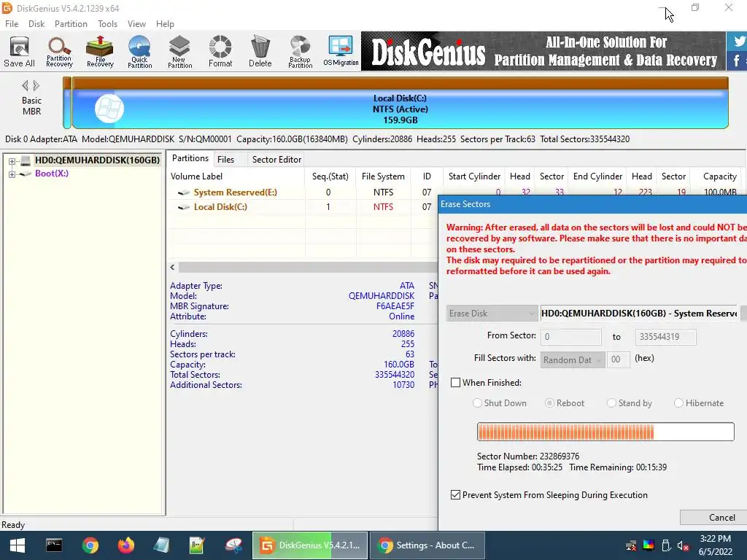Image resolution: width=747 pixels, height=560 pixels.
Task: Untick Prevent System From Sleeping checkbox
Action: pos(455,495)
